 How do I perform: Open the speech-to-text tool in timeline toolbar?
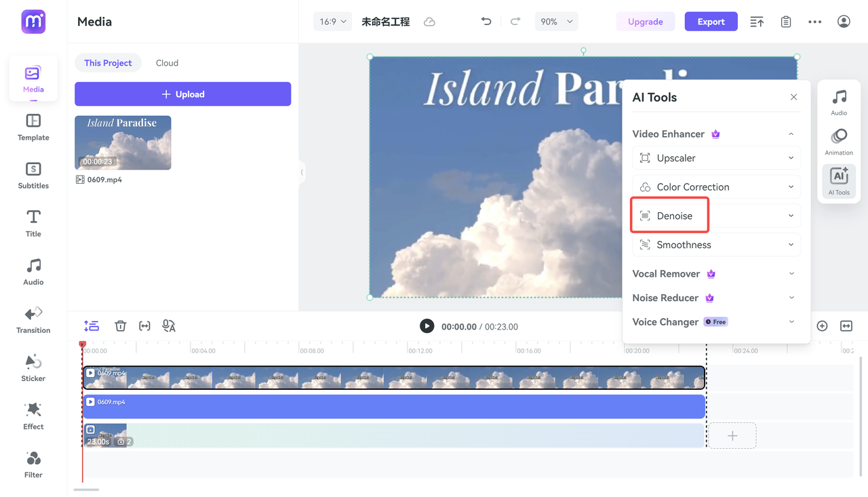point(168,325)
